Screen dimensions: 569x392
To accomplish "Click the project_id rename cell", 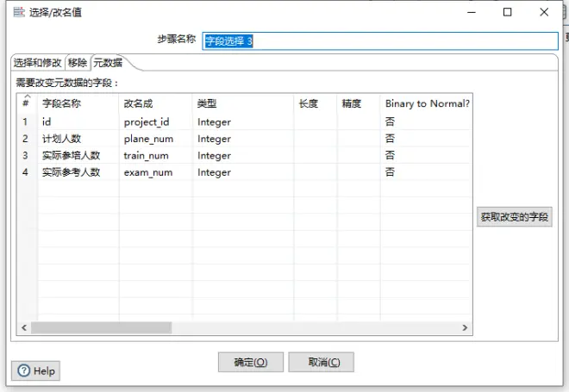I will (x=156, y=121).
